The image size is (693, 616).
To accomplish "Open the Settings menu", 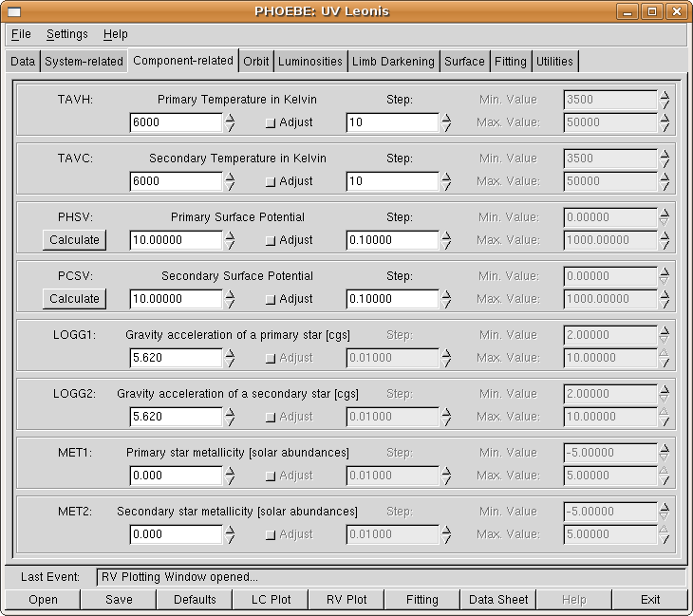I will pos(67,34).
